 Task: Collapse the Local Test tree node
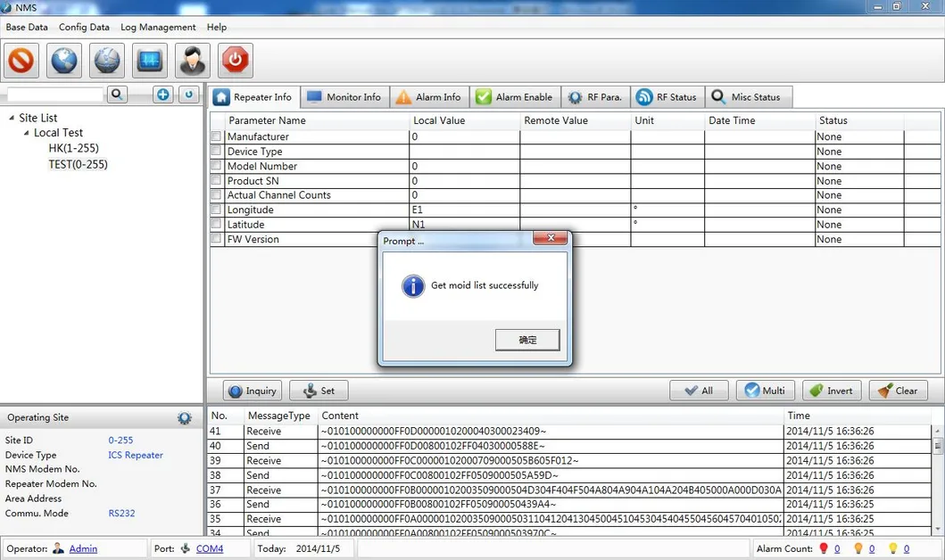[x=27, y=133]
